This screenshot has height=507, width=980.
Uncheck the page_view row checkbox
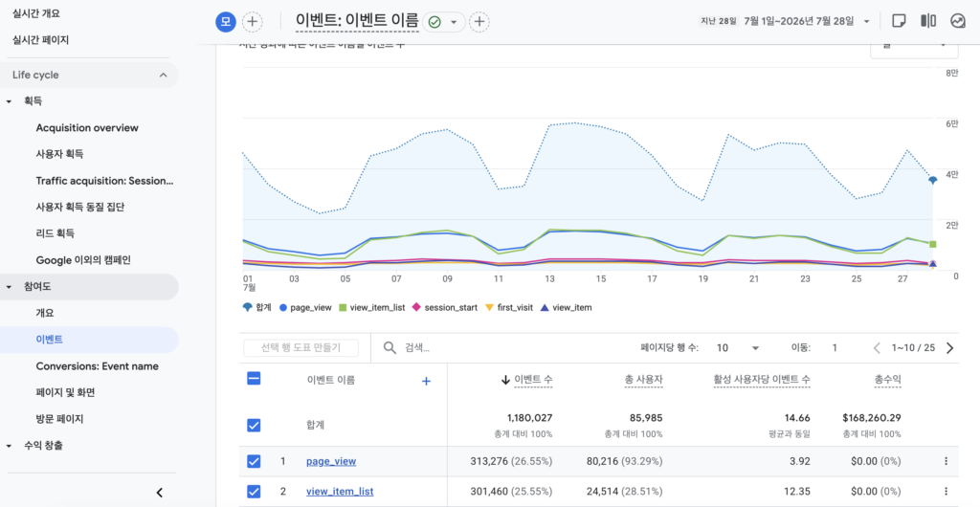click(x=254, y=461)
